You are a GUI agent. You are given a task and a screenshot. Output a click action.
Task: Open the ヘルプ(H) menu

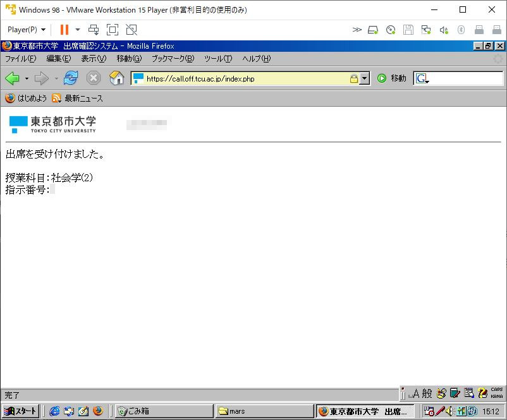point(257,59)
